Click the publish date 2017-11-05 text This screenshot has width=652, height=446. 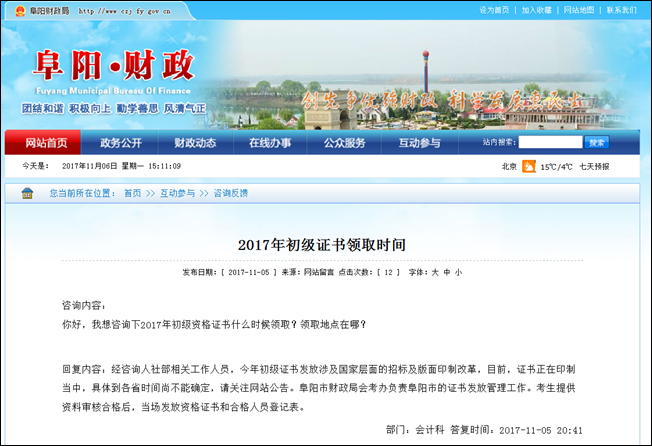[x=249, y=272]
